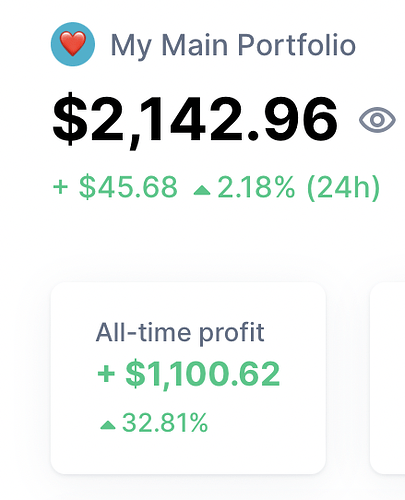This screenshot has height=500, width=405.
Task: Click the 2.18% change percentage
Action: [256, 187]
